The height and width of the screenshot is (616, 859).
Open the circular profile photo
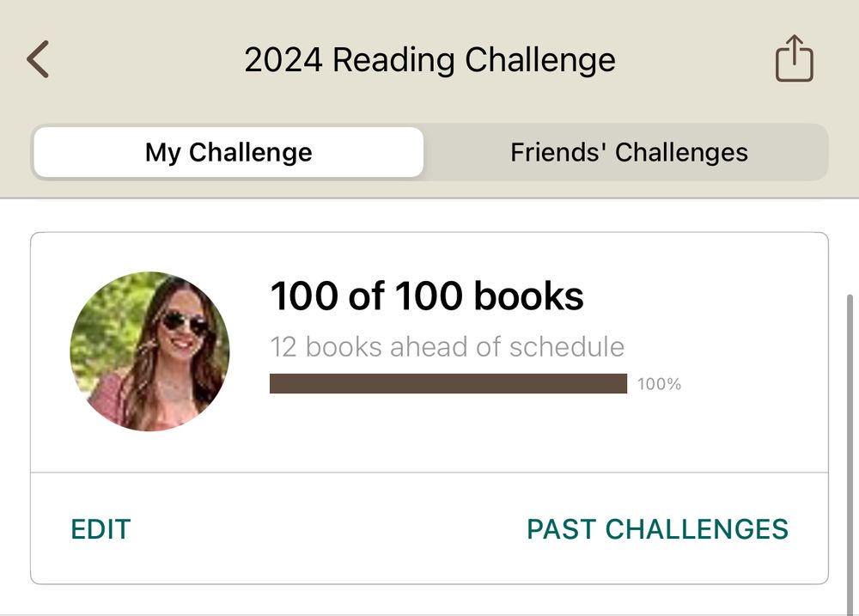pos(149,351)
